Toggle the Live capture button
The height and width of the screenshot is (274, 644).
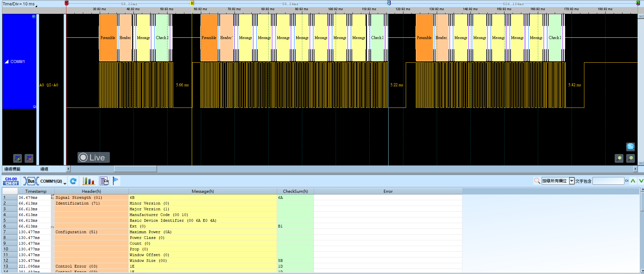94,157
